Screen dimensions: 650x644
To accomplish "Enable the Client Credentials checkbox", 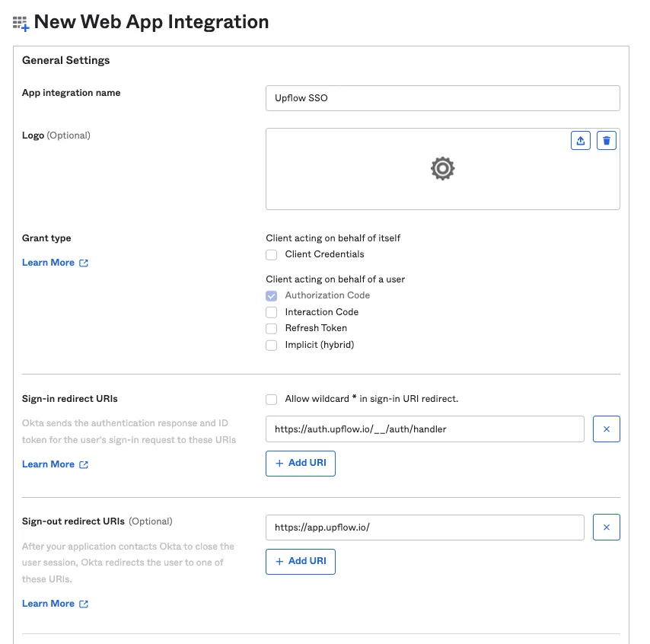I will pyautogui.click(x=271, y=254).
